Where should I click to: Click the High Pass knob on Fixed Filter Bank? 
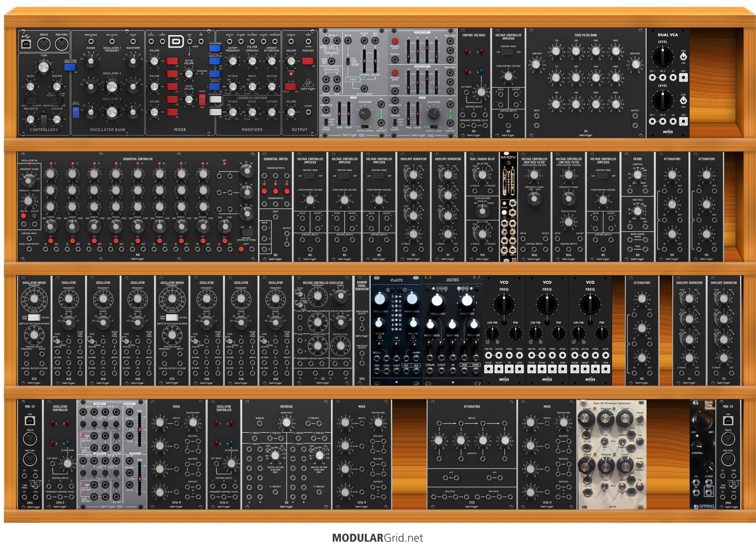(635, 65)
